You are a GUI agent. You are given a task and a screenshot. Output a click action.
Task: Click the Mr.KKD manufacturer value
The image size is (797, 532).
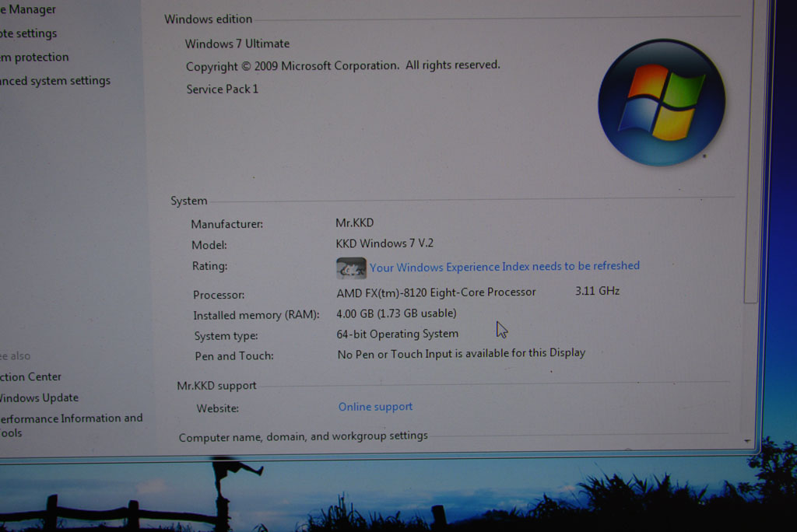(355, 222)
